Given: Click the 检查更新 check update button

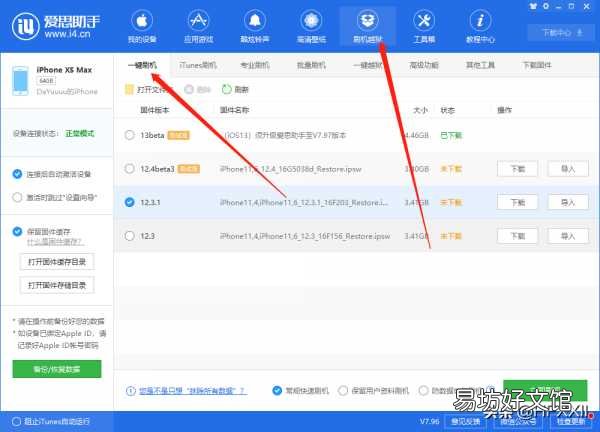Looking at the screenshot, I should coord(571,421).
